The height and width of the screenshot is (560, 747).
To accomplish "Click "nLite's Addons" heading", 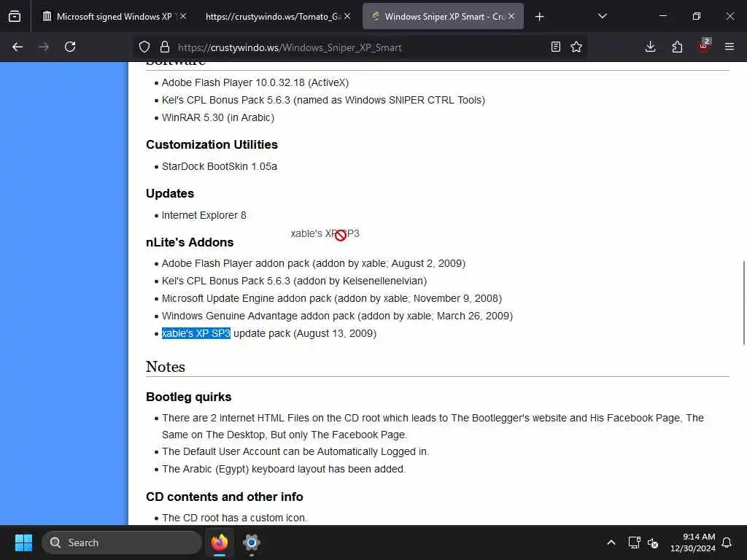I will pyautogui.click(x=190, y=242).
